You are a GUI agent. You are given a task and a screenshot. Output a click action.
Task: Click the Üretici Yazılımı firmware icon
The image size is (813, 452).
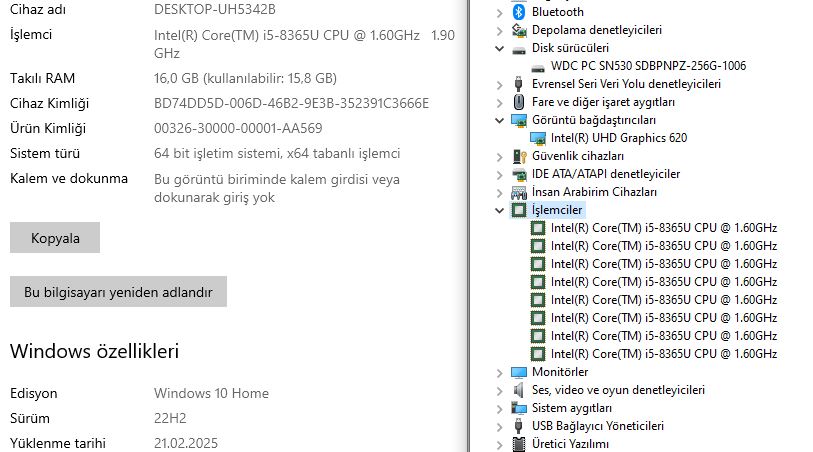[x=519, y=444]
